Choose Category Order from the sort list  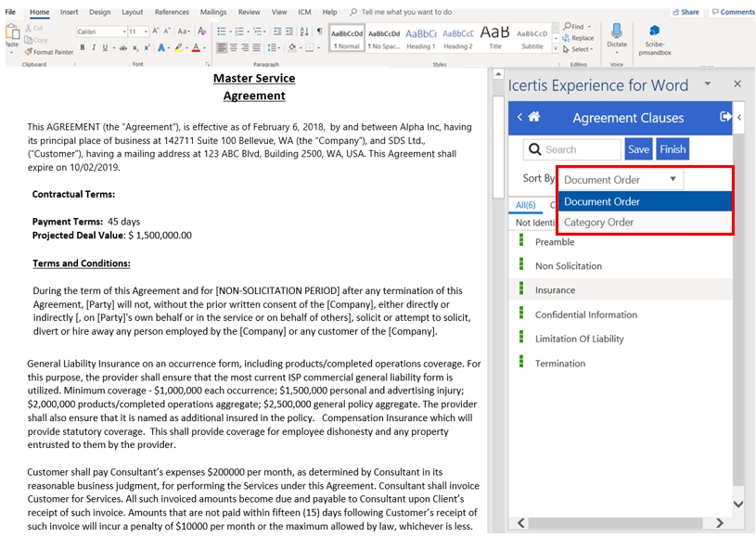click(599, 223)
